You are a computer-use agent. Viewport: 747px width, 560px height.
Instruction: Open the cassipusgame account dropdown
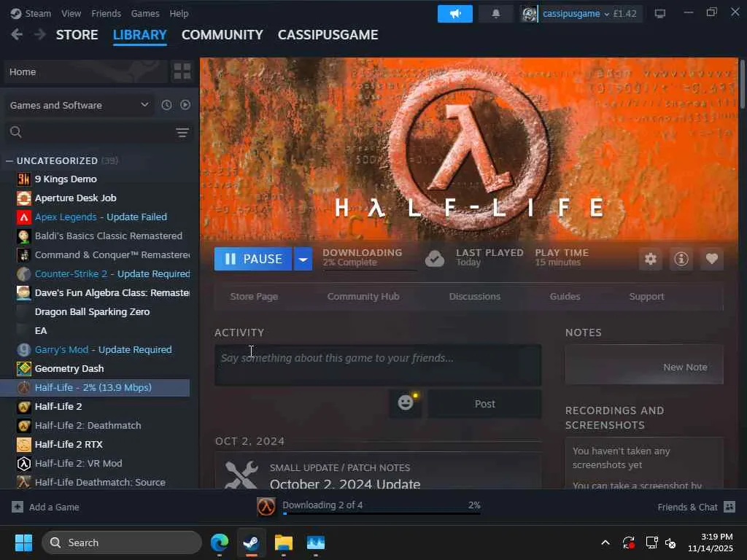[x=576, y=14]
